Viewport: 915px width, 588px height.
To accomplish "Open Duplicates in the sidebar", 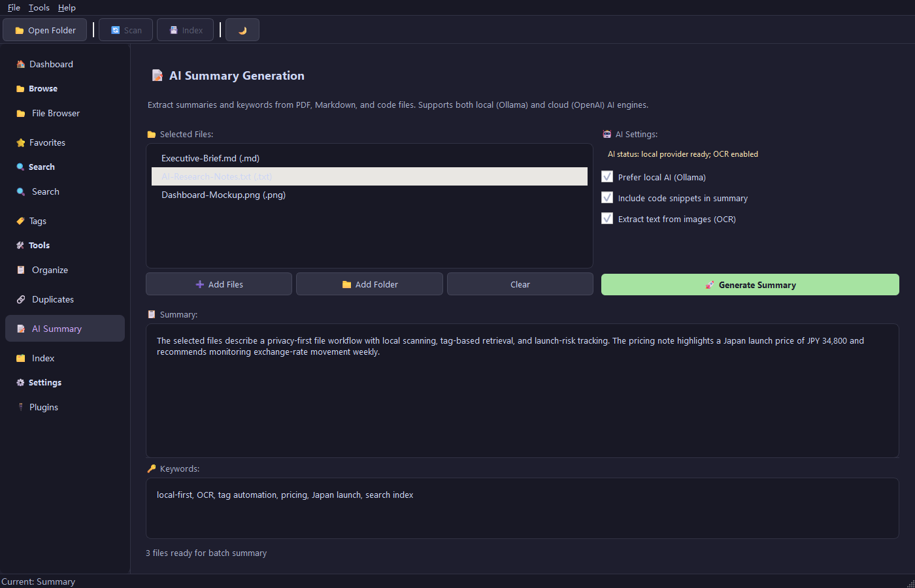I will pos(65,299).
